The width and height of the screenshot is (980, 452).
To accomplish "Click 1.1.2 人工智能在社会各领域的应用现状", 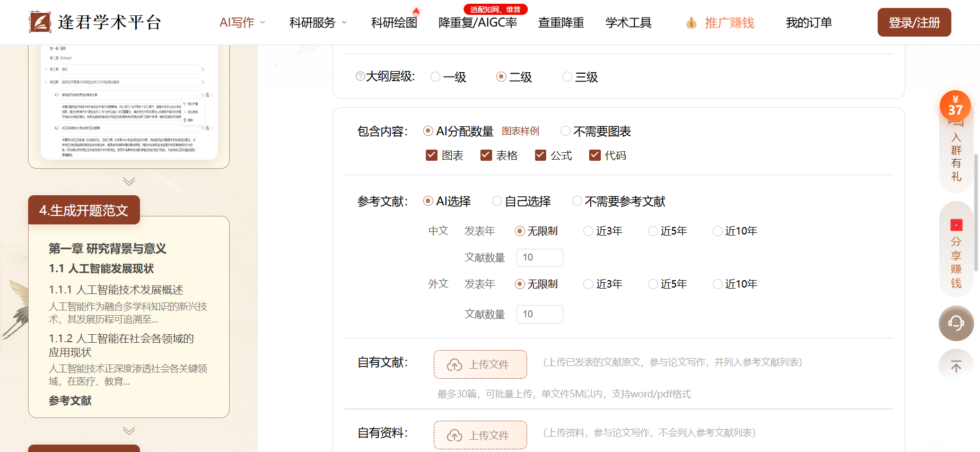I will [121, 345].
